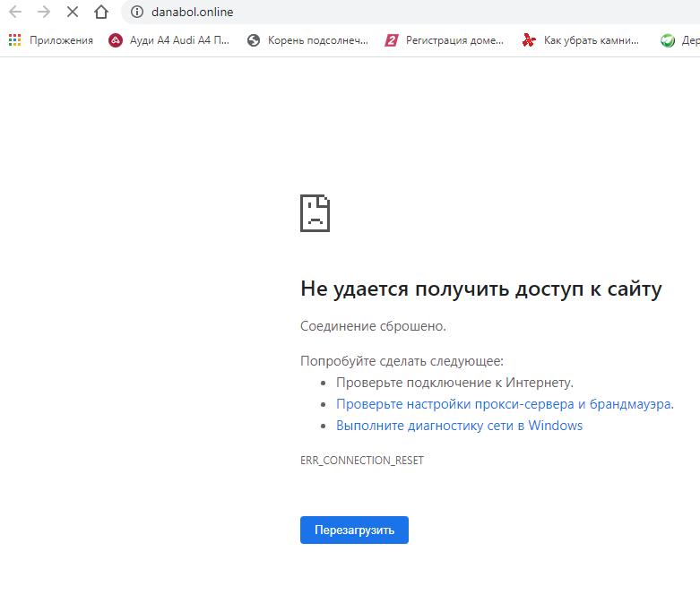Stop page loading with the X icon
This screenshot has width=700, height=595.
click(x=73, y=13)
